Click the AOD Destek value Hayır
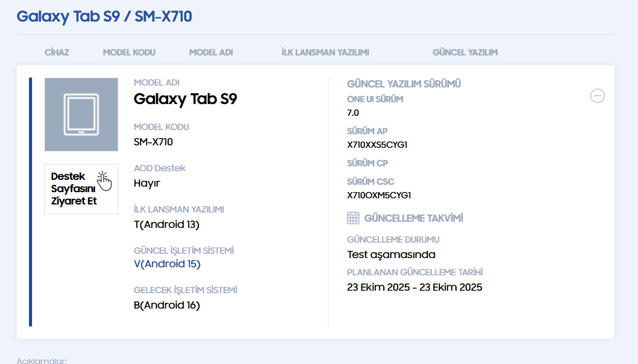The image size is (638, 364). pyautogui.click(x=147, y=184)
